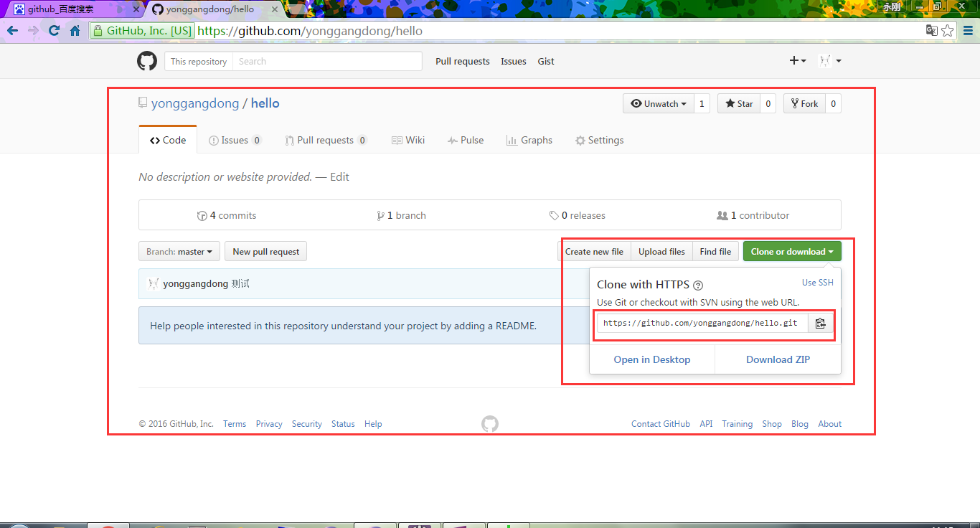Open the plus create-new dropdown
Image resolution: width=980 pixels, height=528 pixels.
[798, 61]
